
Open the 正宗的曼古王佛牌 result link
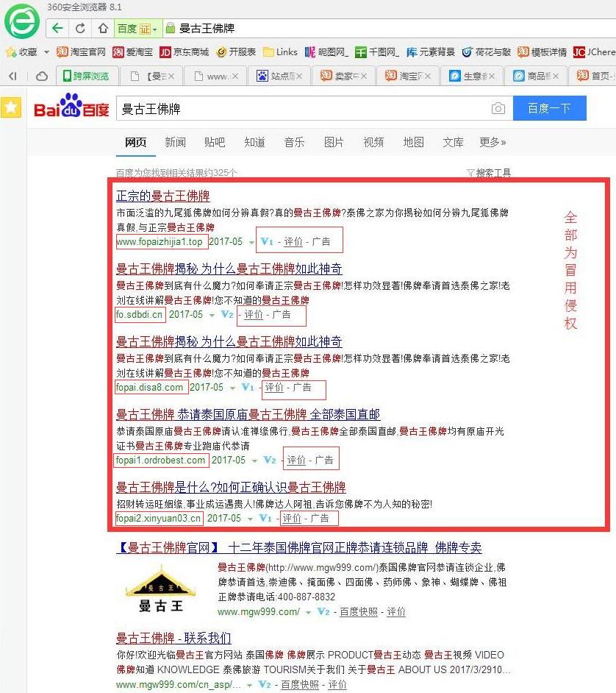tap(162, 196)
